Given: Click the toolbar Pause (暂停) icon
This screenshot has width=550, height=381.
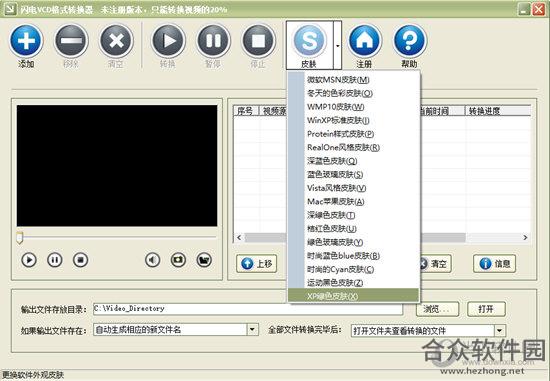Looking at the screenshot, I should (x=213, y=41).
